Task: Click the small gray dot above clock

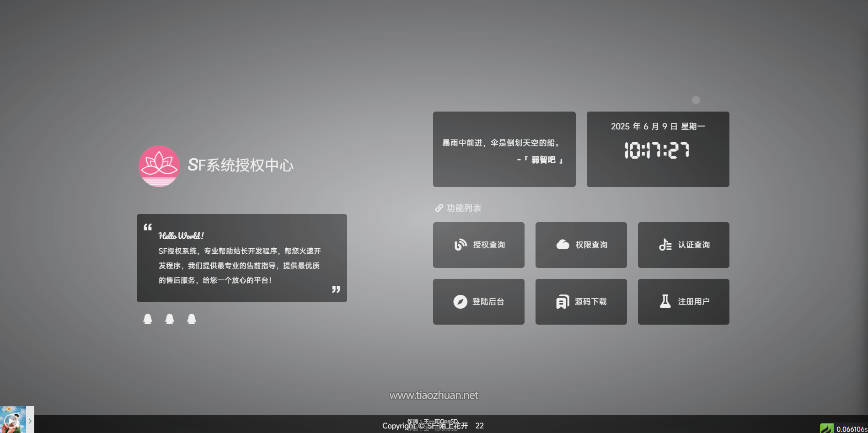Action: click(x=696, y=100)
